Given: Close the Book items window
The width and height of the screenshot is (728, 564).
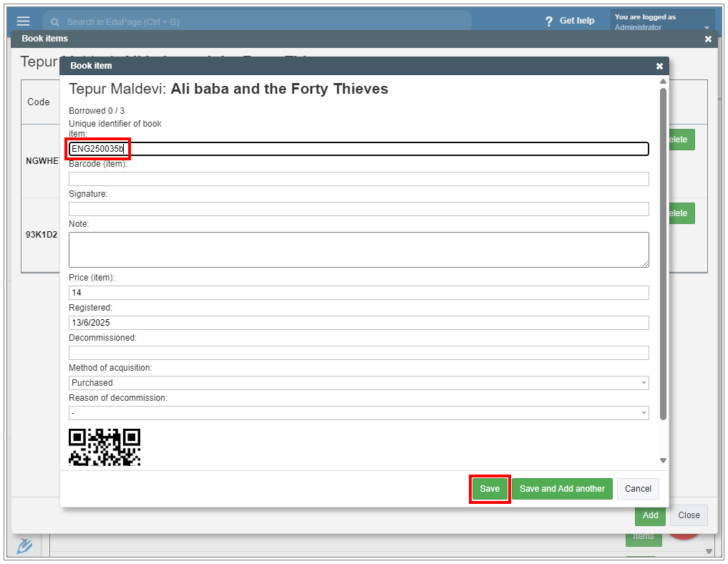Looking at the screenshot, I should pyautogui.click(x=708, y=39).
